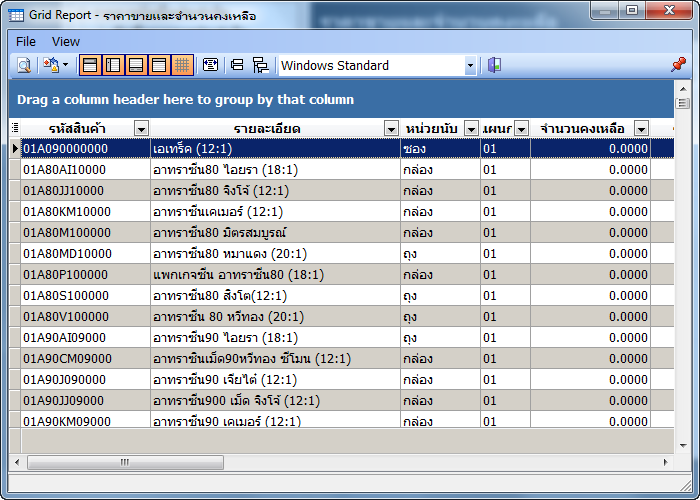The width and height of the screenshot is (700, 500).
Task: Open the File menu
Action: [x=26, y=41]
